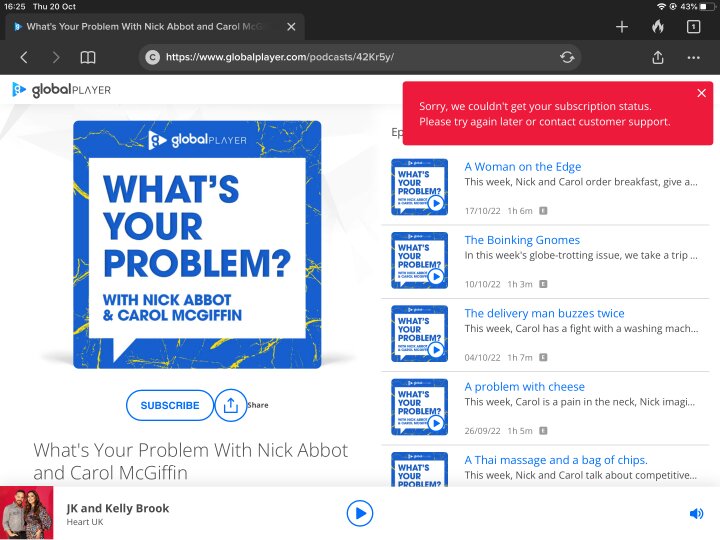This screenshot has height=540, width=720.
Task: Mute audio with the speaker volume icon
Action: pos(696,513)
